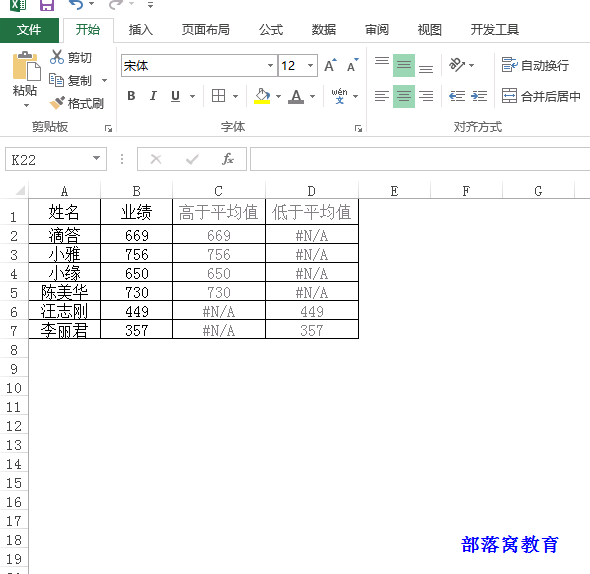Apply the yellow fill color bucket
590x574 pixels.
[262, 96]
